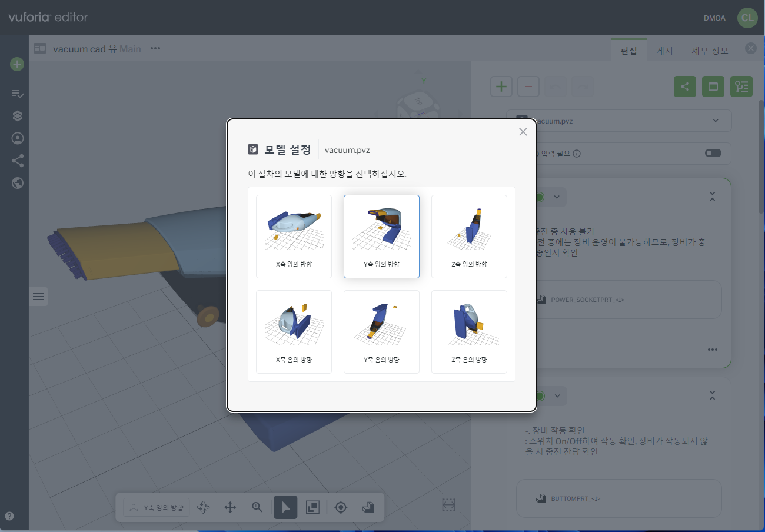This screenshot has width=765, height=532.
Task: Click the target center view tool
Action: (x=341, y=507)
